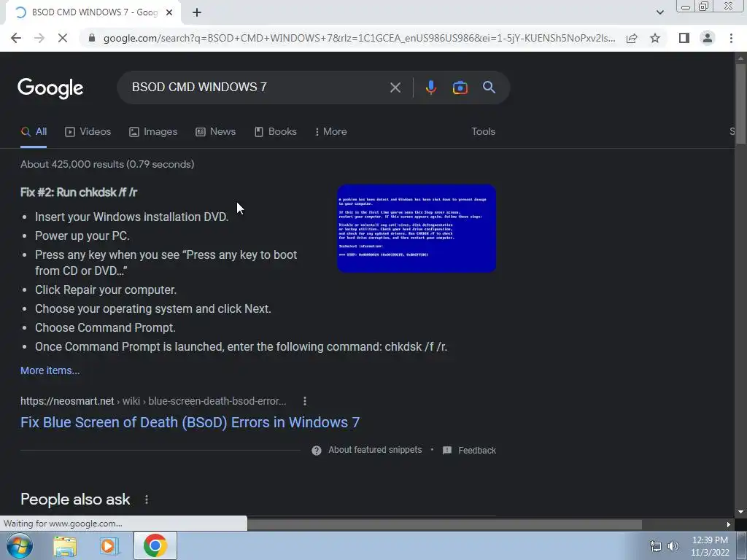Click the back navigation arrow

[x=16, y=38]
